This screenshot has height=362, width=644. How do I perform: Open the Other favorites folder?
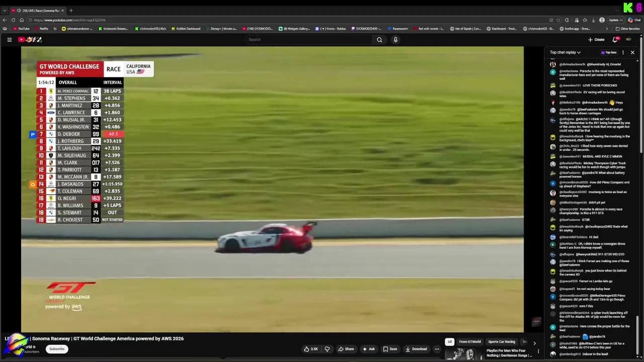point(627,29)
